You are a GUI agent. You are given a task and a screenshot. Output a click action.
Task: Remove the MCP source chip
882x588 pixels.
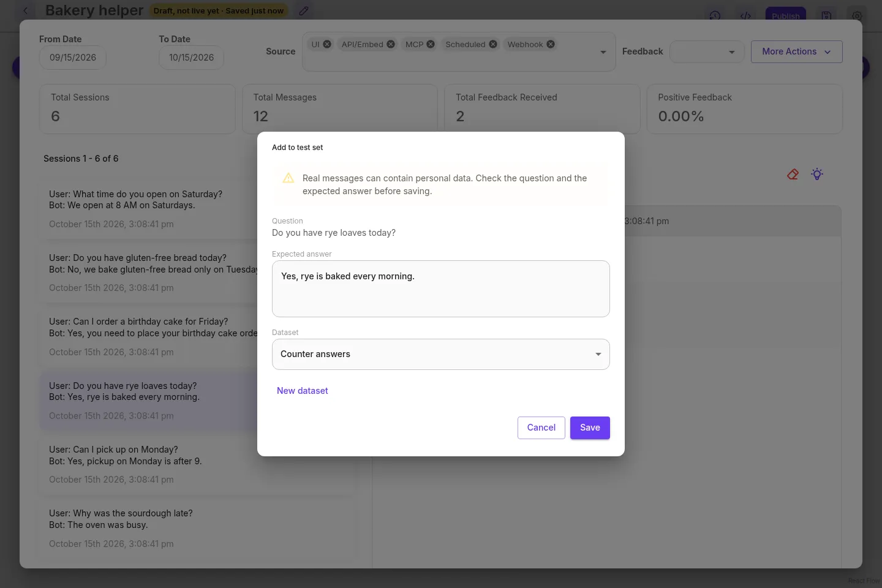pos(431,44)
